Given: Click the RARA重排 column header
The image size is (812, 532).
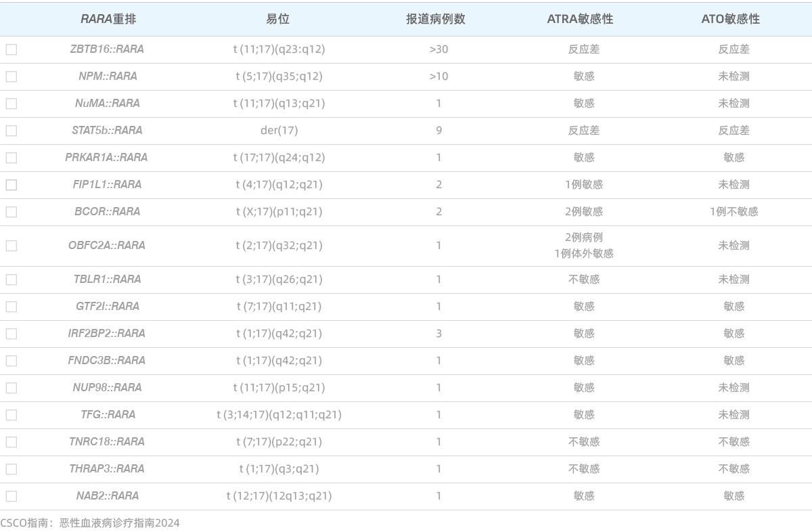Looking at the screenshot, I should point(108,19).
